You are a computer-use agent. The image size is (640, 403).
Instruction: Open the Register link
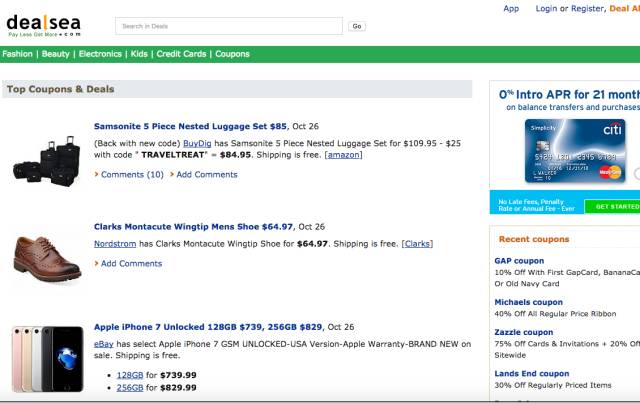pyautogui.click(x=587, y=9)
